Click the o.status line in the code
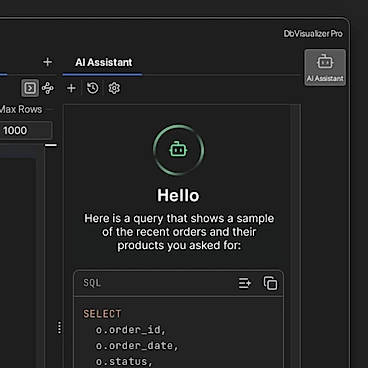The width and height of the screenshot is (368, 368). [124, 361]
